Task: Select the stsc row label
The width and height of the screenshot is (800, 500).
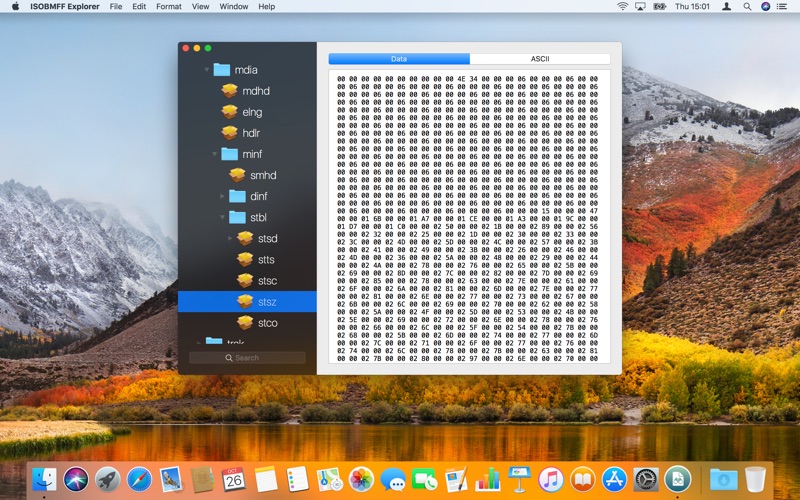Action: coord(267,280)
